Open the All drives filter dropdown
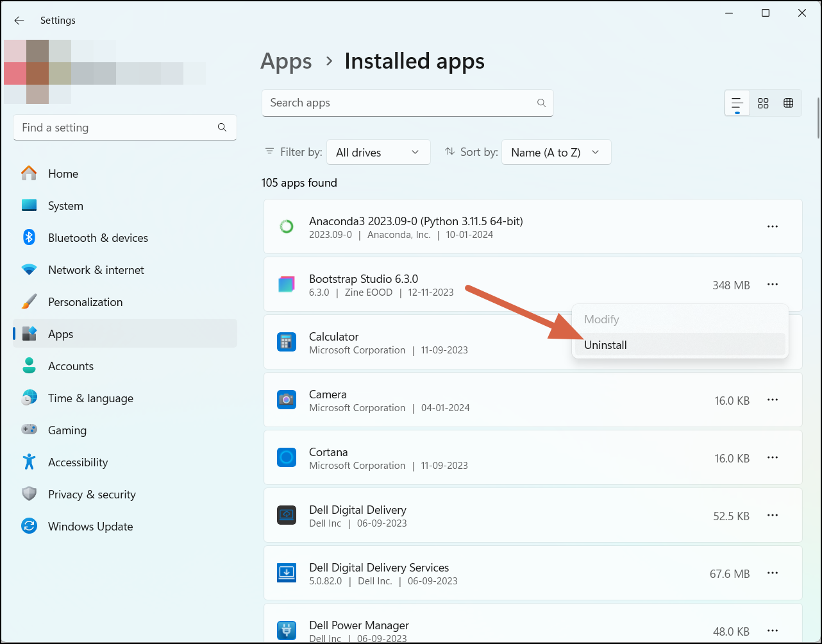822x644 pixels. (378, 152)
